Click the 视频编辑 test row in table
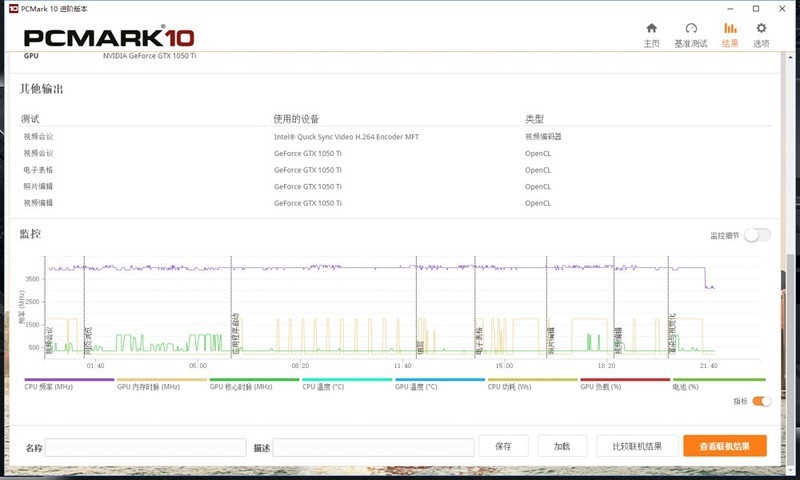This screenshot has width=800, height=480. point(38,203)
